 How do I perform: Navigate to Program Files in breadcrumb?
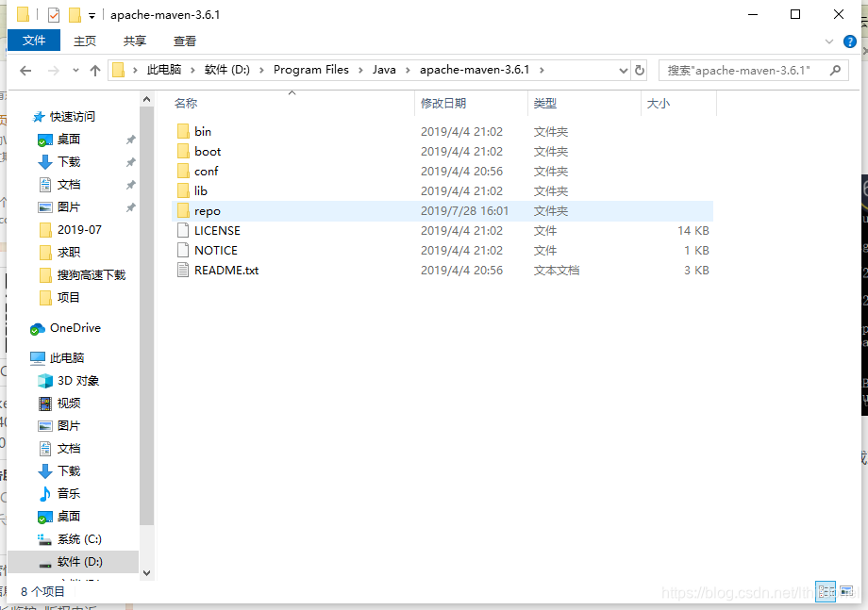[311, 70]
